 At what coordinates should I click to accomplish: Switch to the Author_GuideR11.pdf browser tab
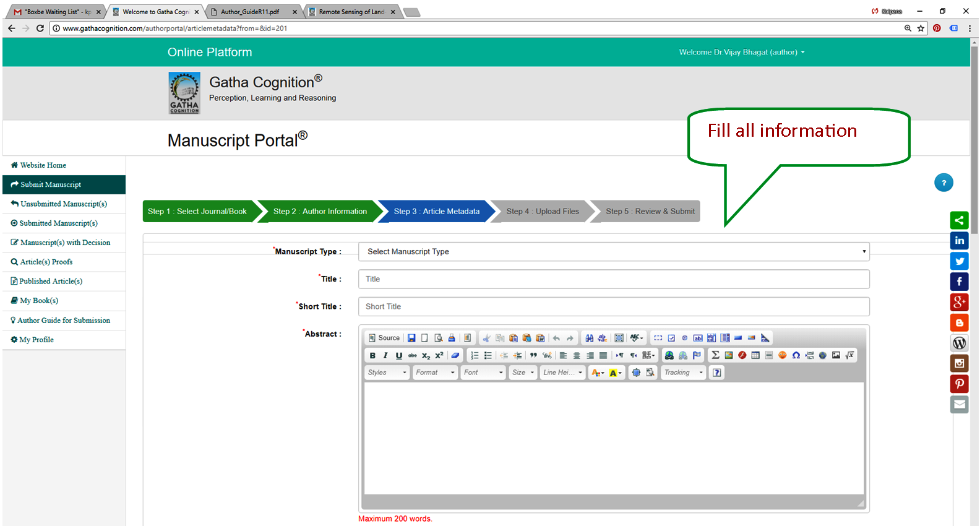click(x=250, y=12)
